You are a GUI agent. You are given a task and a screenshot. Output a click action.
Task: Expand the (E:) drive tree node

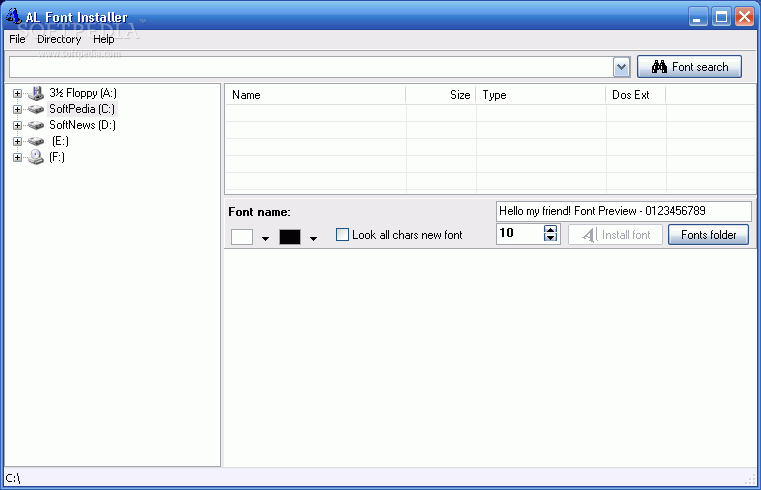coord(17,141)
